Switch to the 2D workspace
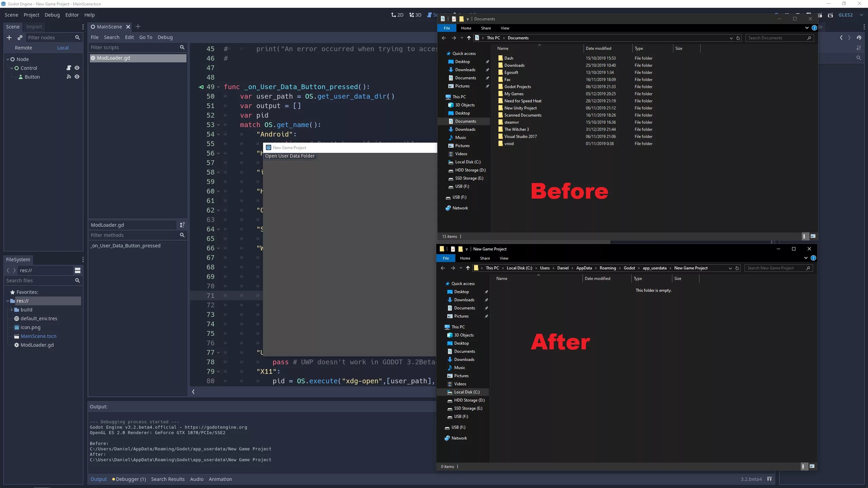 [x=397, y=15]
